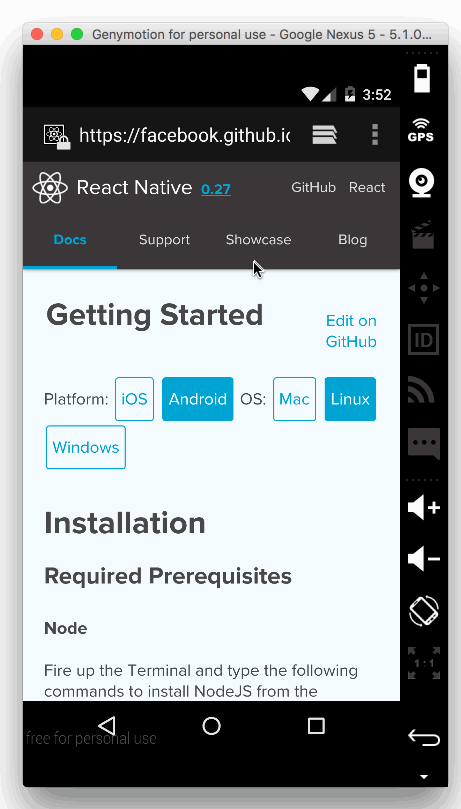The width and height of the screenshot is (461, 809).
Task: Click the volume up speaker icon
Action: (423, 507)
